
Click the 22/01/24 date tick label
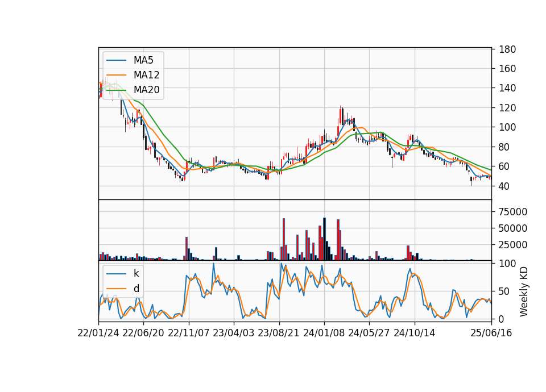pyautogui.click(x=98, y=333)
